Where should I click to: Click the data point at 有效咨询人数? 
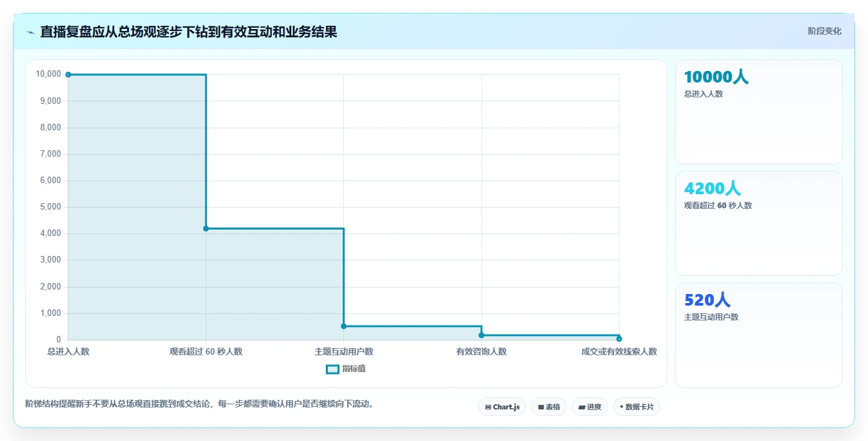481,335
